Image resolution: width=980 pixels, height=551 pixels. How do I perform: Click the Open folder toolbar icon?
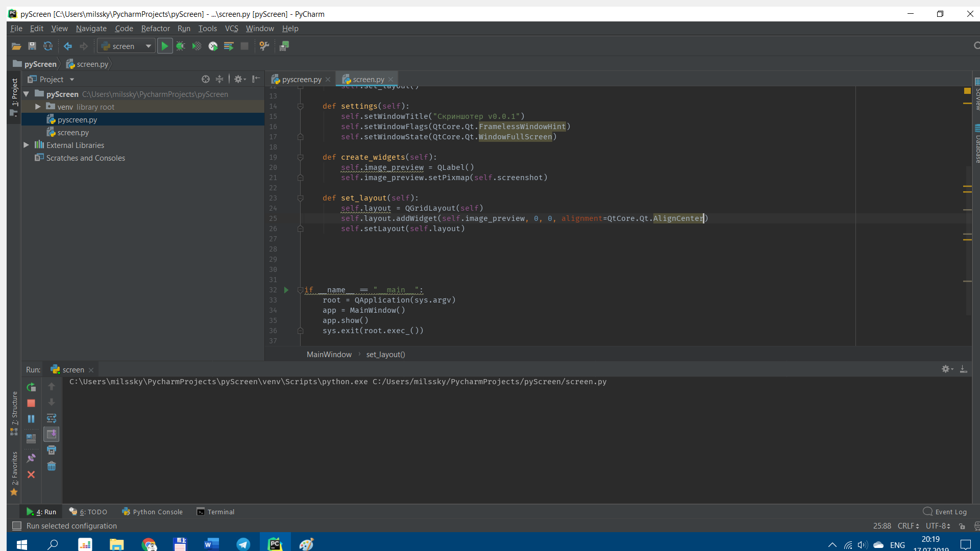pos(16,46)
